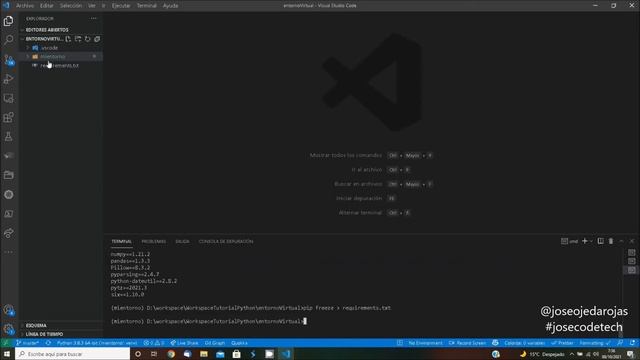Collapse all folders in explorer
Screen dimensions: 640x360
(97, 39)
